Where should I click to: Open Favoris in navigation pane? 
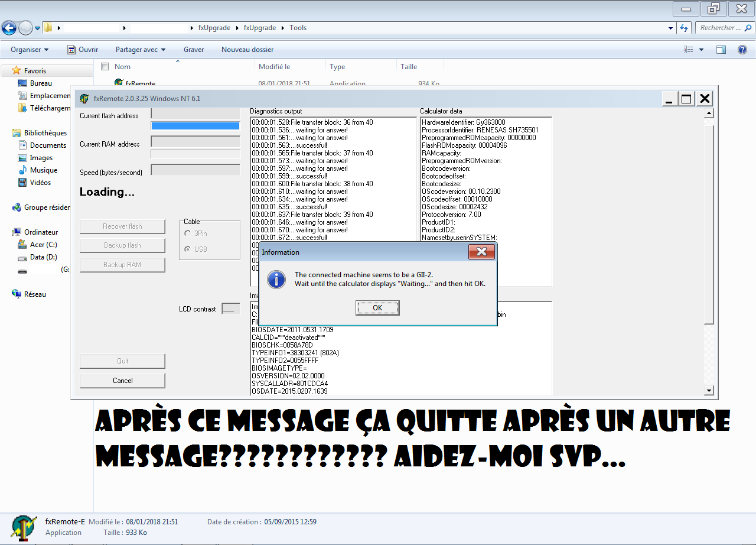[34, 70]
